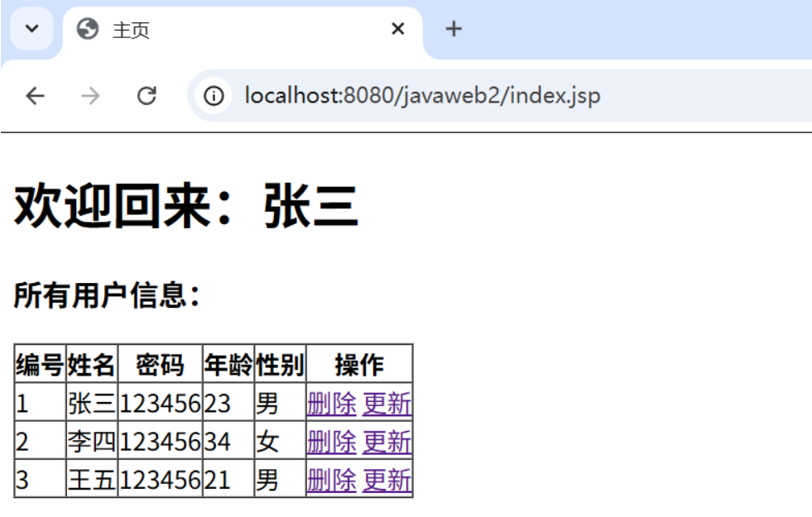The height and width of the screenshot is (517, 812).
Task: Close the 主页 tab
Action: point(397,29)
